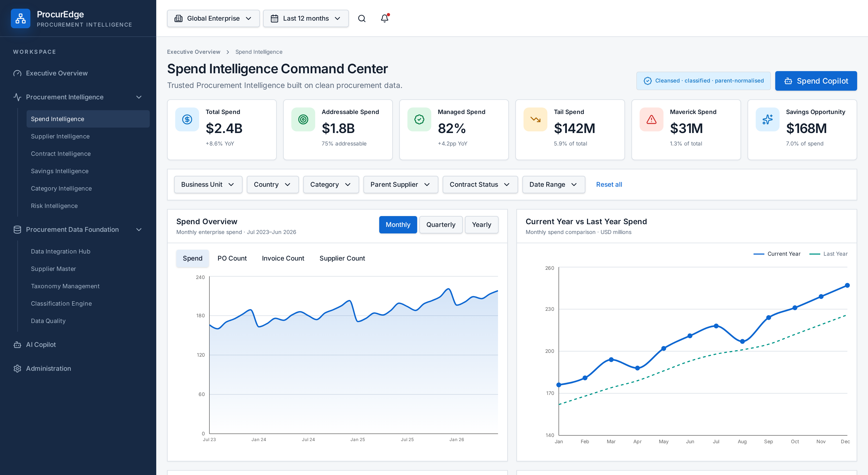Screen dimensions: 868x475
Task: Open Spend Intelligence in sidebar
Action: (x=88, y=119)
